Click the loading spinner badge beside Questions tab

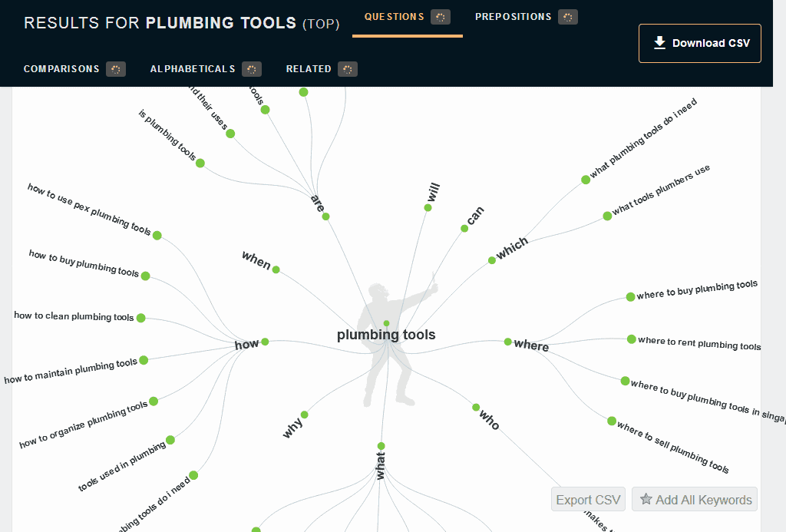(x=440, y=17)
